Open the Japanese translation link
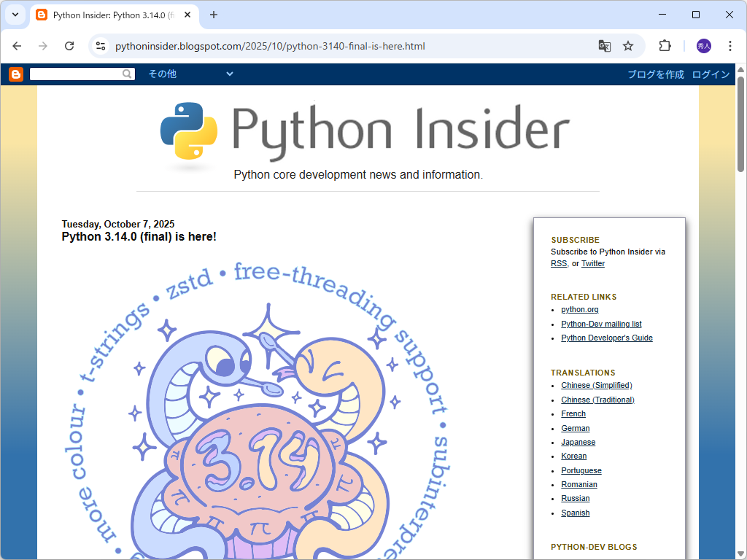 click(578, 442)
